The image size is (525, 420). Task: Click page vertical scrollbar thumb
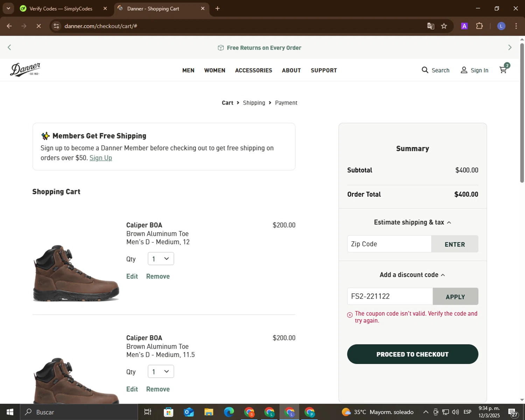click(x=522, y=113)
